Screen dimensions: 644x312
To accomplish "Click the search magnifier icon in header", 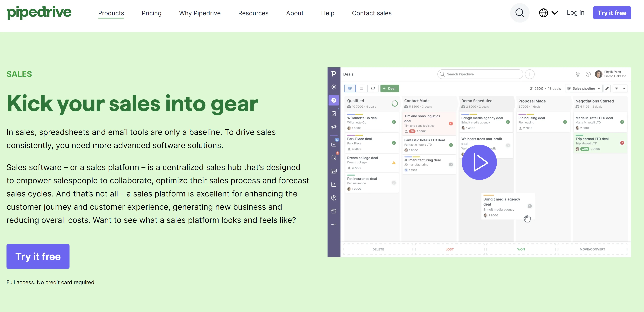I will [520, 13].
